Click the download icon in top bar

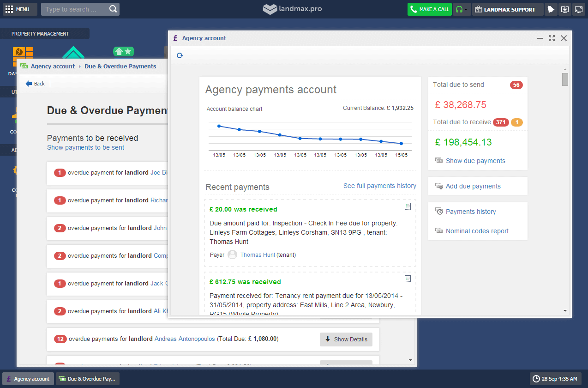pos(564,9)
